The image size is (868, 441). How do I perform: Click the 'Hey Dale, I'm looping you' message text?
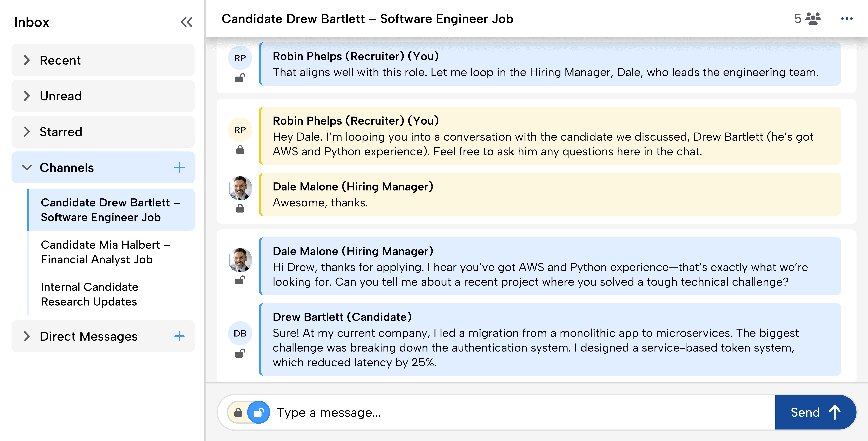[543, 144]
